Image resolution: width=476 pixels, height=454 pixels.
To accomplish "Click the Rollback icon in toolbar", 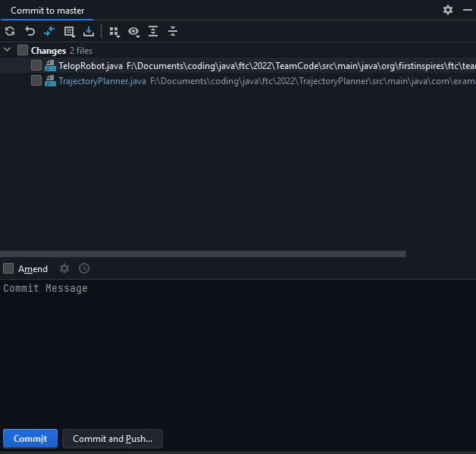I will coord(30,31).
